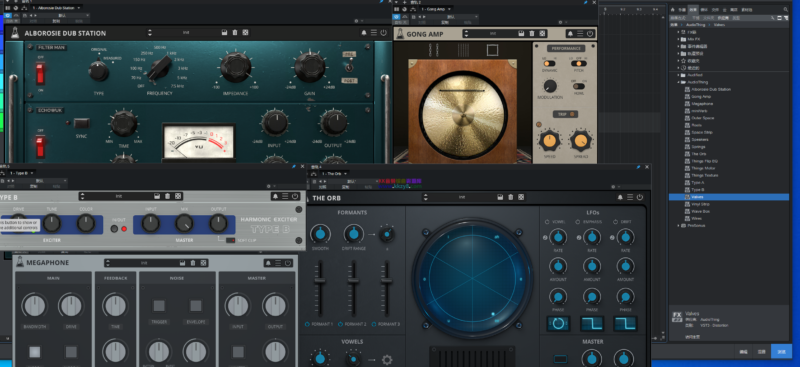Step presets in Alborosie Dub Station selector

click(150, 33)
